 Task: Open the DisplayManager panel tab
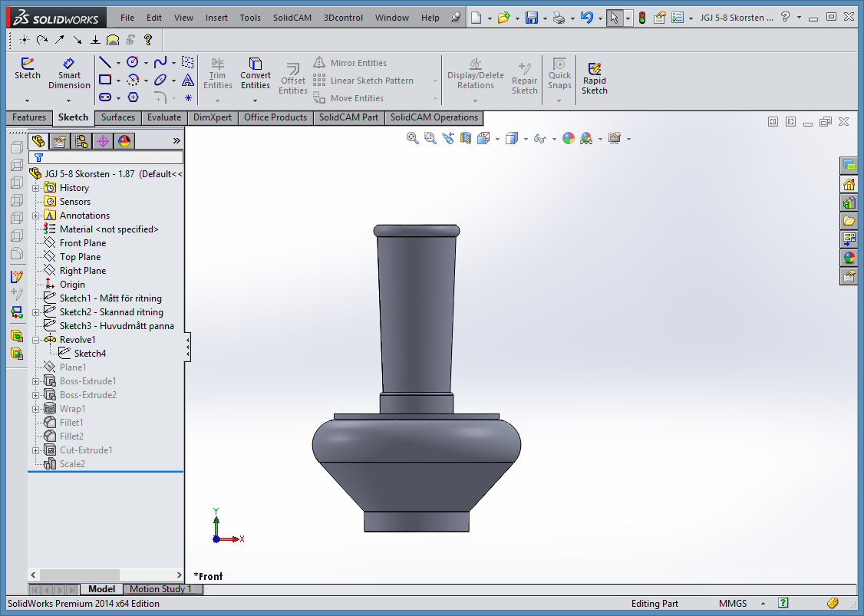(124, 142)
